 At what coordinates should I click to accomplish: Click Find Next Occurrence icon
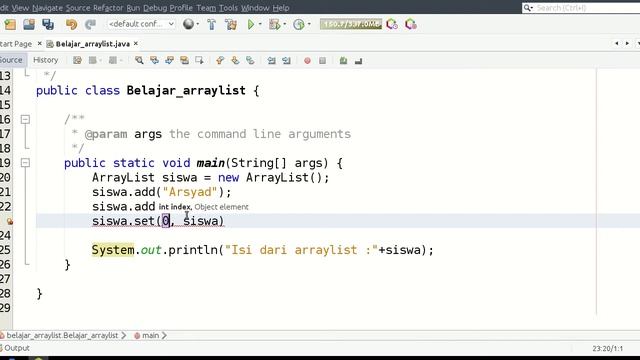(169, 60)
